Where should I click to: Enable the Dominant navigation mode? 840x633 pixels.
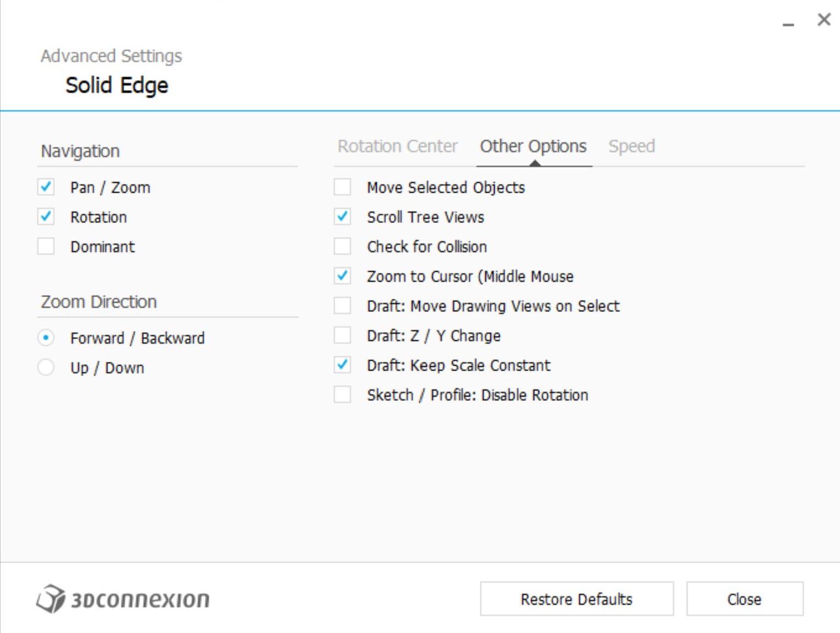click(46, 247)
